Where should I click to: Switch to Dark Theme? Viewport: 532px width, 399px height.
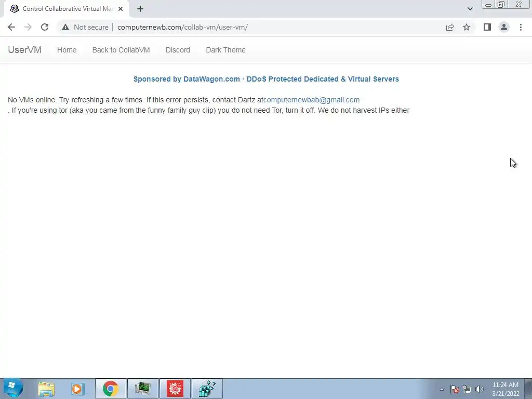225,50
